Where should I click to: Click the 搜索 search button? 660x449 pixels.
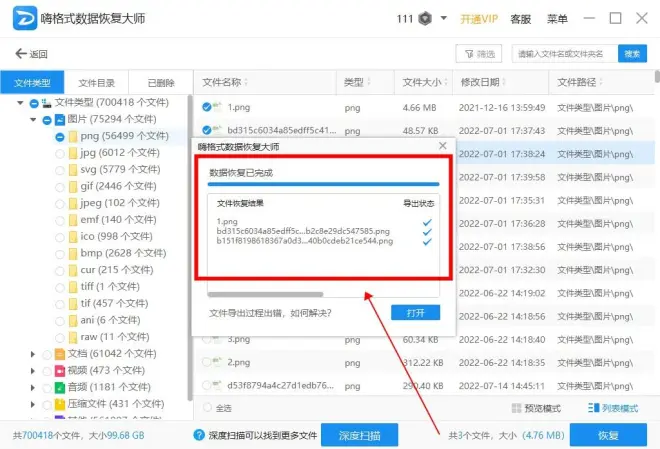pyautogui.click(x=632, y=54)
